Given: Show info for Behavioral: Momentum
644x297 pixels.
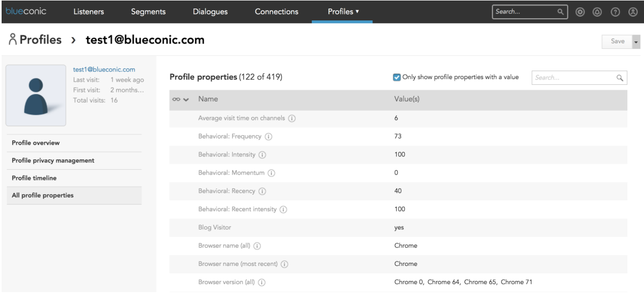Looking at the screenshot, I should (271, 173).
